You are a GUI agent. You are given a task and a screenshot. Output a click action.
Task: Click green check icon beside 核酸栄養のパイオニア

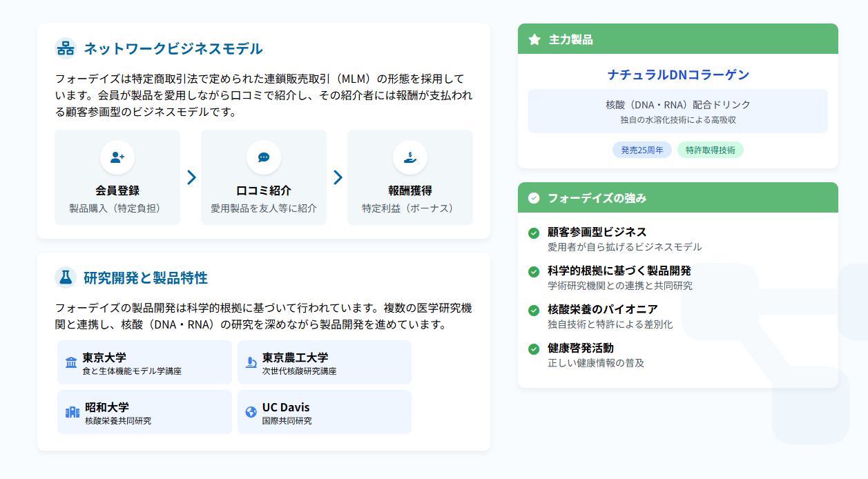click(534, 311)
